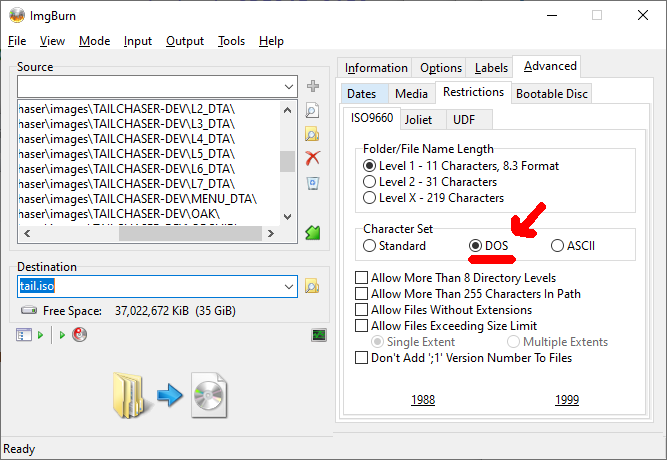Open the Destination file dropdown

click(x=288, y=287)
